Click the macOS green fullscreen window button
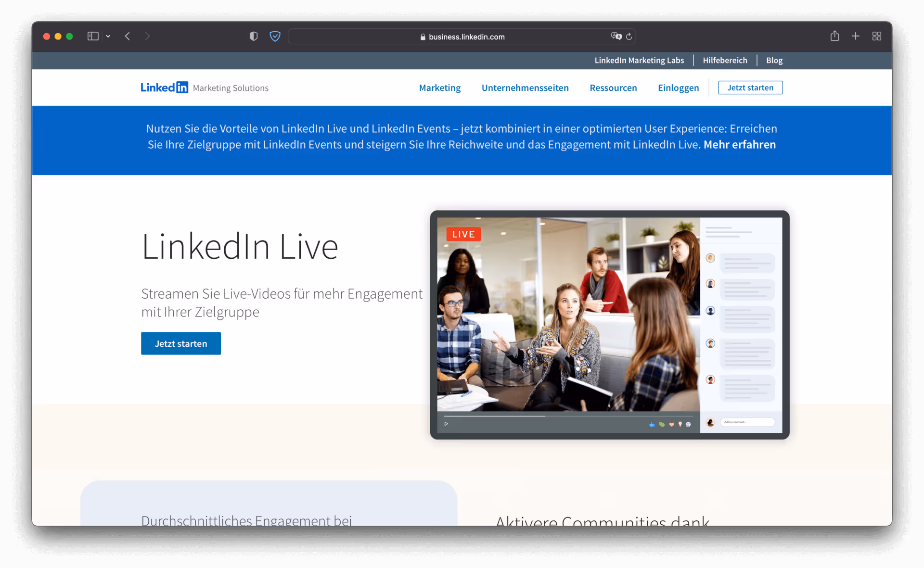 tap(69, 36)
